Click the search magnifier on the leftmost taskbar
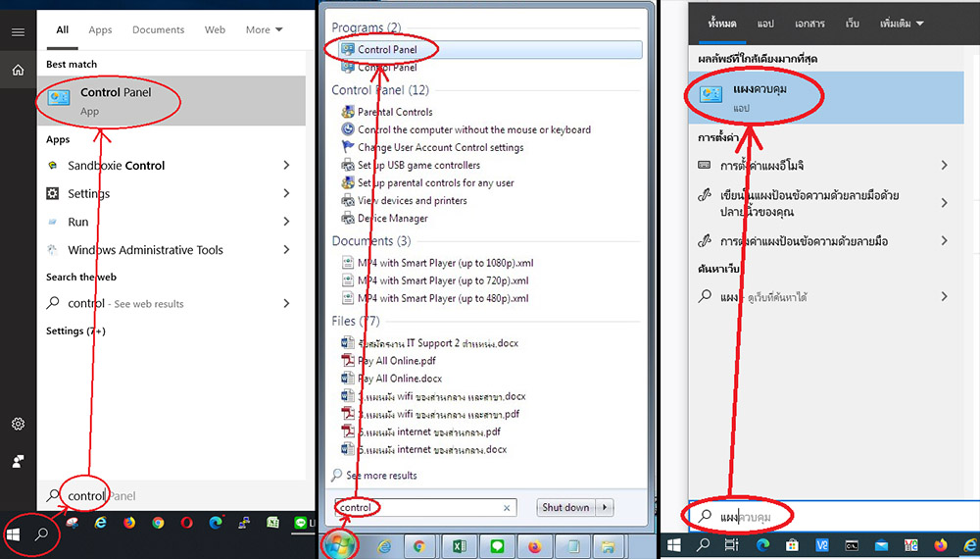 (42, 534)
